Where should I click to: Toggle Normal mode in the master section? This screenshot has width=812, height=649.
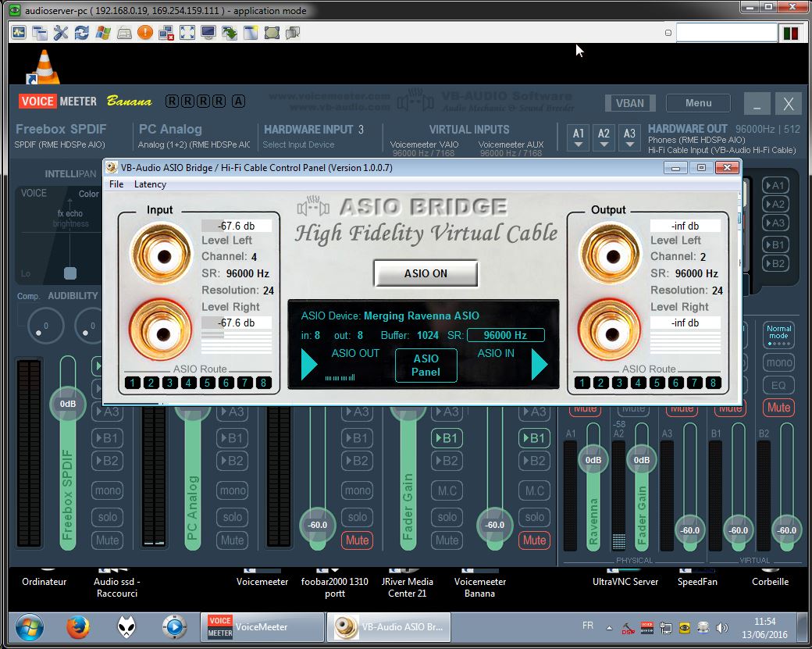point(778,333)
